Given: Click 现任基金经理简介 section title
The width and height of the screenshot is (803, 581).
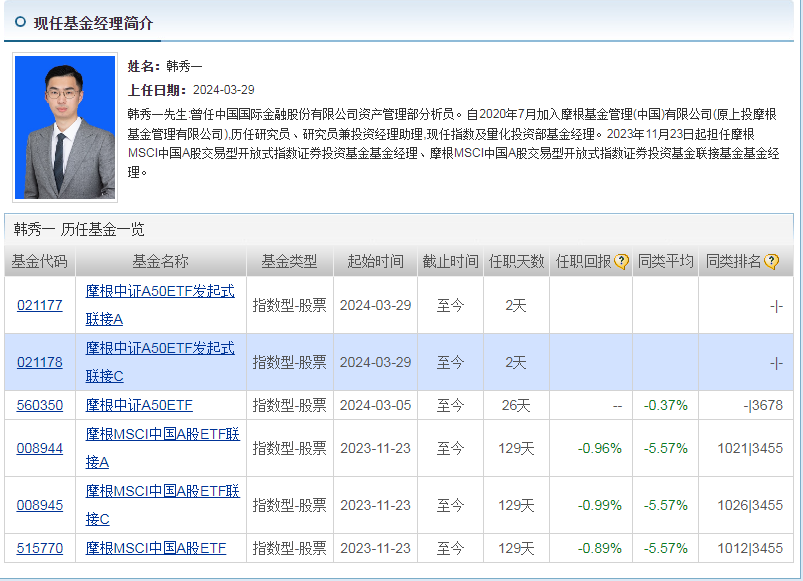Looking at the screenshot, I should pos(93,23).
